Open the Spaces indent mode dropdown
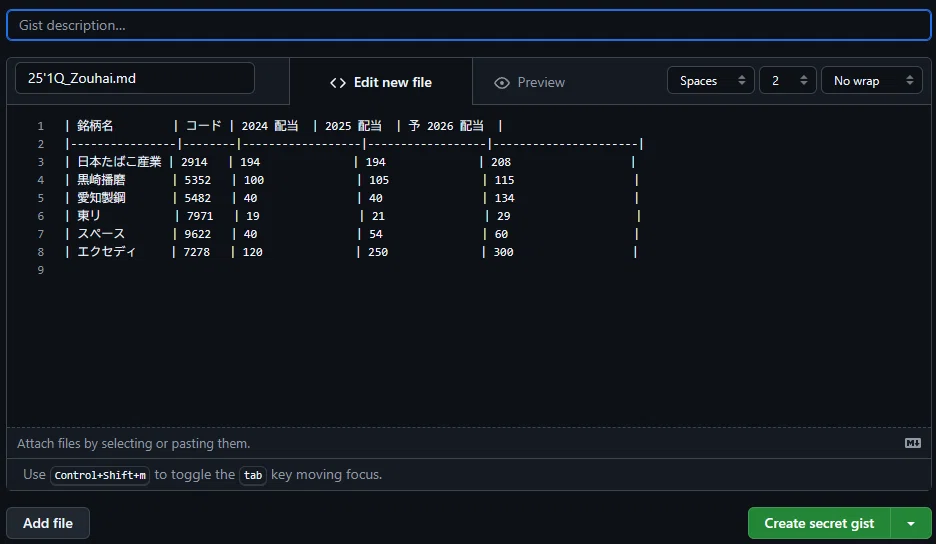Viewport: 936px width, 544px height. coord(710,81)
